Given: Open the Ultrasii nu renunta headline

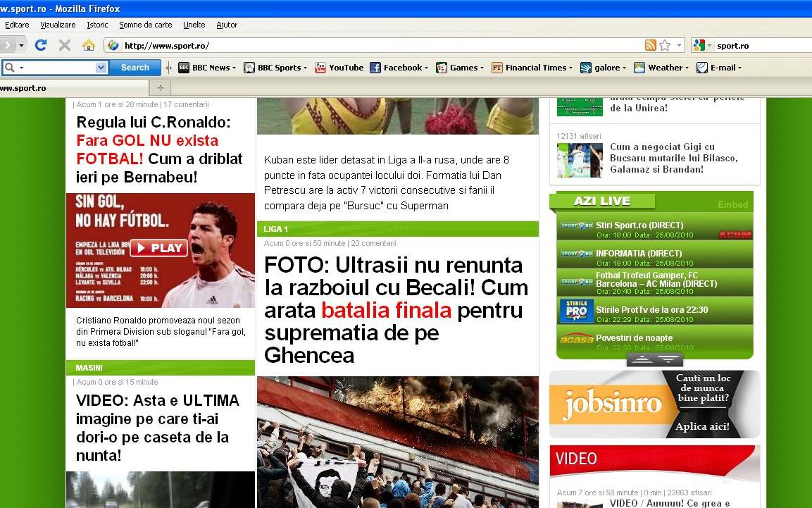Looking at the screenshot, I should click(396, 309).
